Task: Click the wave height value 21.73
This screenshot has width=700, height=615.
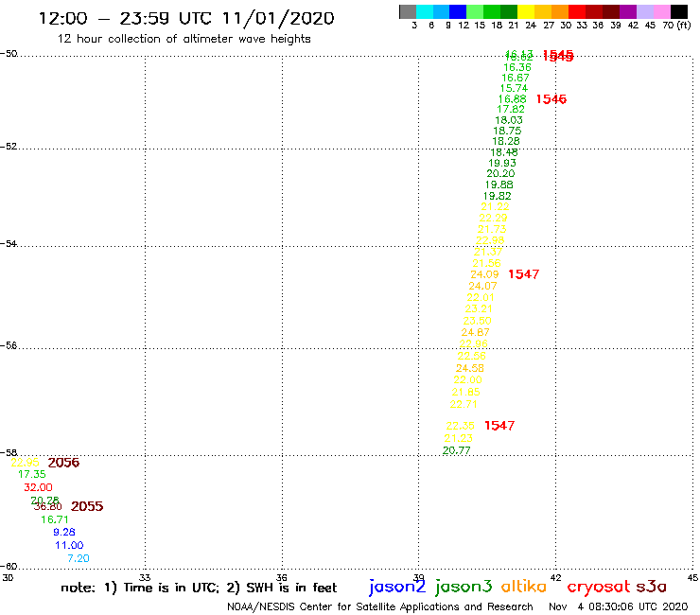Action: click(x=492, y=230)
